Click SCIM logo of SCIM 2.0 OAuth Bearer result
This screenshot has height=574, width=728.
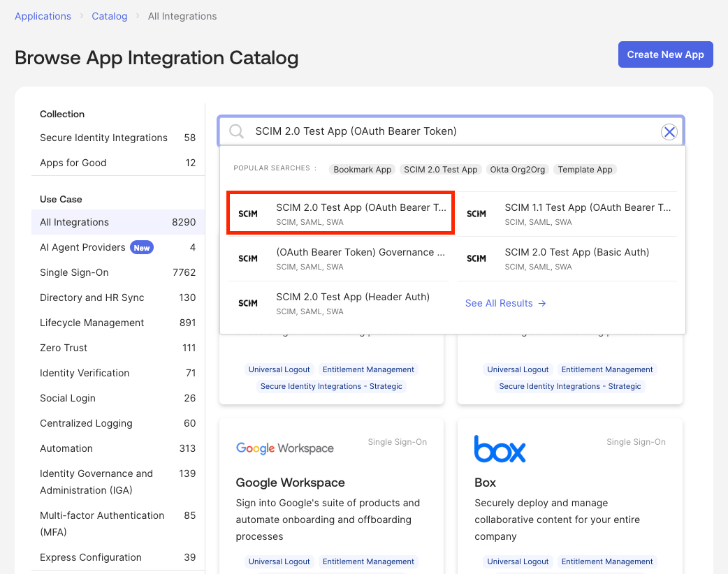tap(248, 214)
